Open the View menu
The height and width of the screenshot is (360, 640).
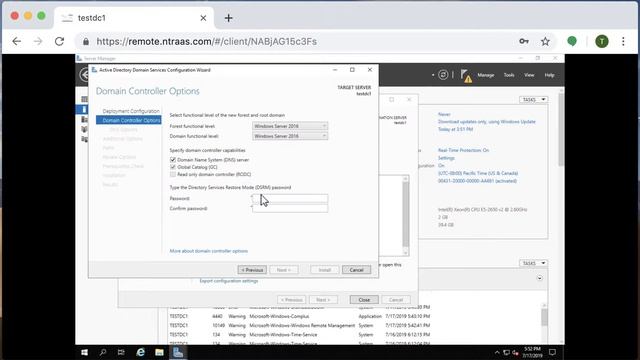pos(529,75)
